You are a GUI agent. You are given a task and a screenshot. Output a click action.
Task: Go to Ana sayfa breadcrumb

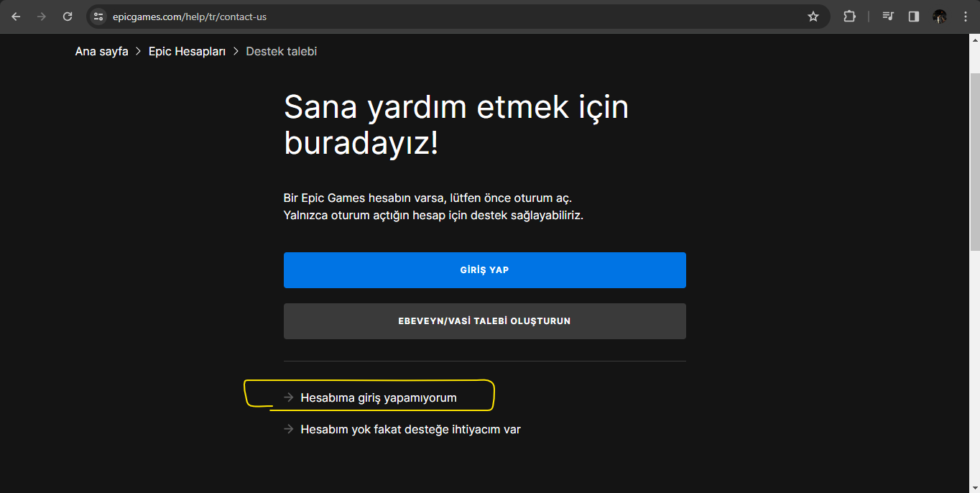[x=101, y=52]
